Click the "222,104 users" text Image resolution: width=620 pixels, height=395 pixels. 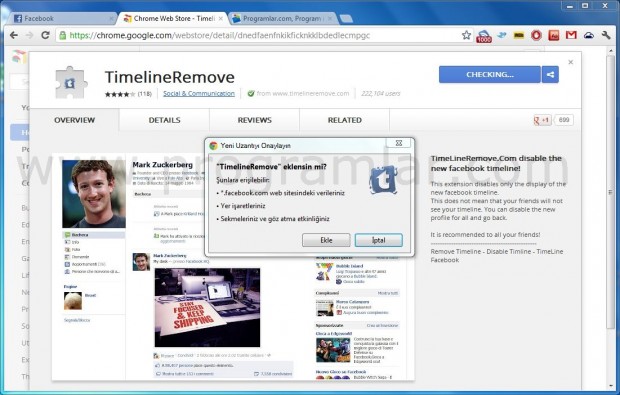(x=381, y=94)
